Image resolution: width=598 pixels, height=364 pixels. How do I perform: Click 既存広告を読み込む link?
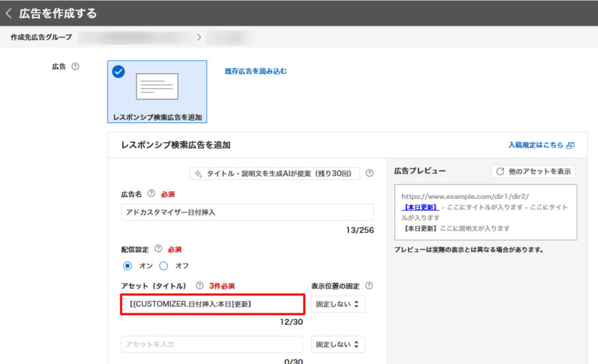255,71
